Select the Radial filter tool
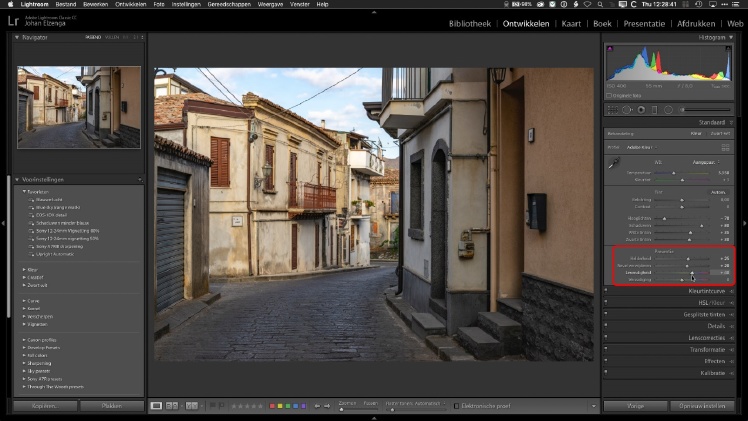 (668, 110)
